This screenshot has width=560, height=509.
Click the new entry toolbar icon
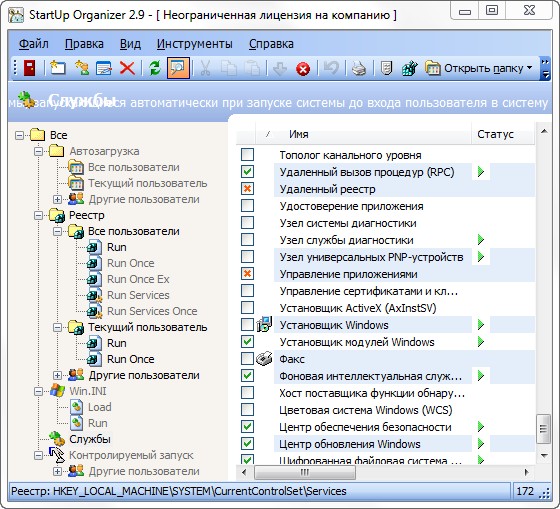pyautogui.click(x=58, y=68)
